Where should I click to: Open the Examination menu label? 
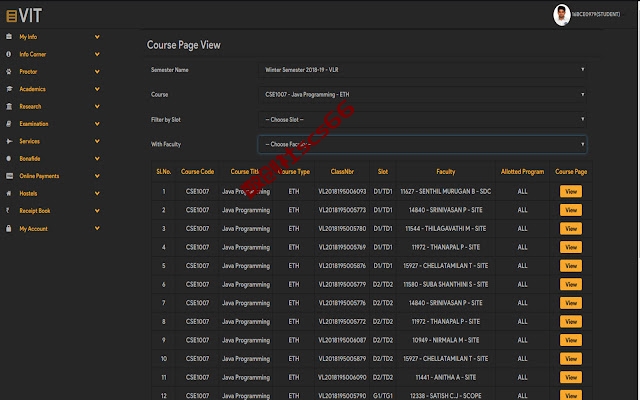[x=34, y=124]
